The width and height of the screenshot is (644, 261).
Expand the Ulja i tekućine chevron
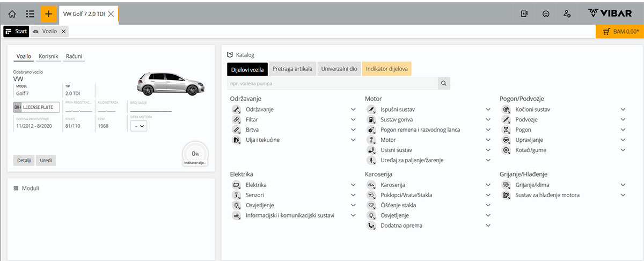(353, 140)
